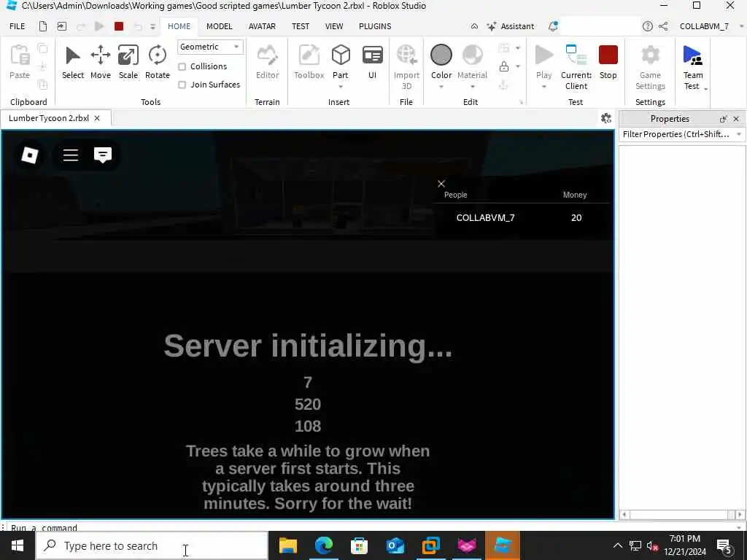This screenshot has width=747, height=560.
Task: Expand the Material dropdown arrow
Action: pyautogui.click(x=472, y=87)
